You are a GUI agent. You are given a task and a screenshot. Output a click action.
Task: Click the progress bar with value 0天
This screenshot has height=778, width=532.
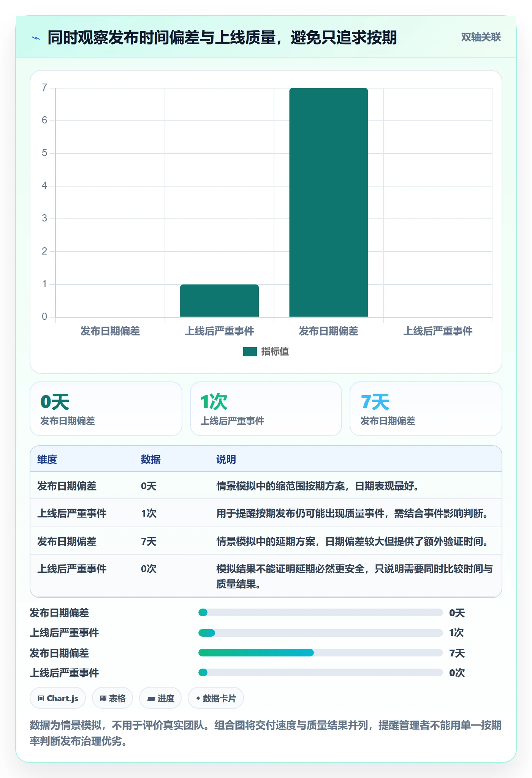coord(321,612)
